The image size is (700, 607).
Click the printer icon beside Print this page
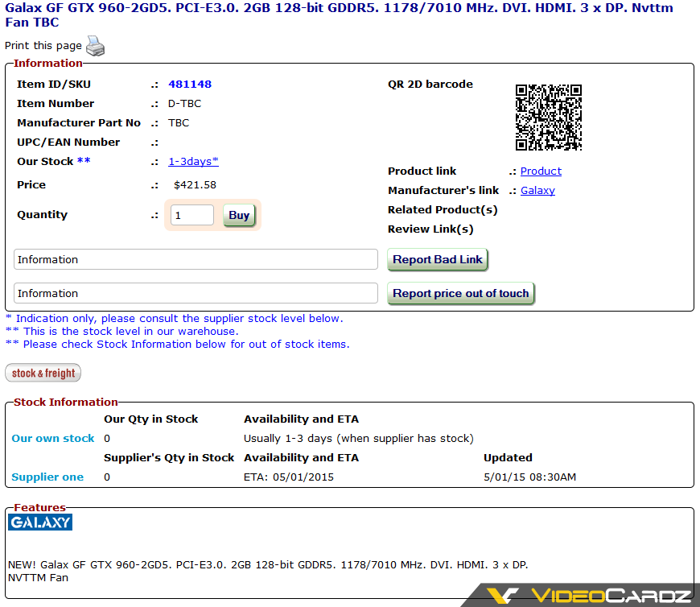(x=96, y=47)
